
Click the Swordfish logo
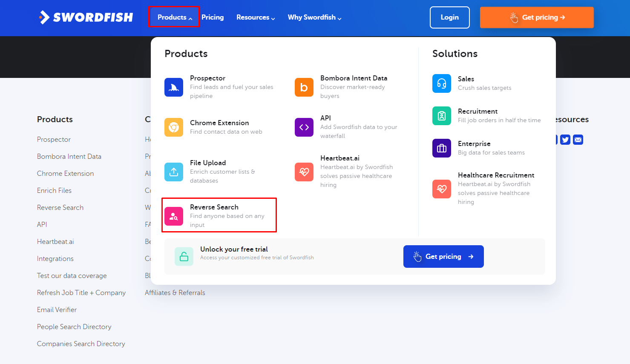[x=85, y=17]
